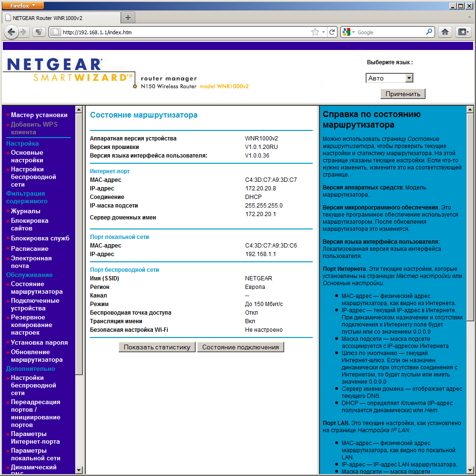476x476 pixels.
Task: Open Резервное копирование настроек link
Action: coord(31,325)
